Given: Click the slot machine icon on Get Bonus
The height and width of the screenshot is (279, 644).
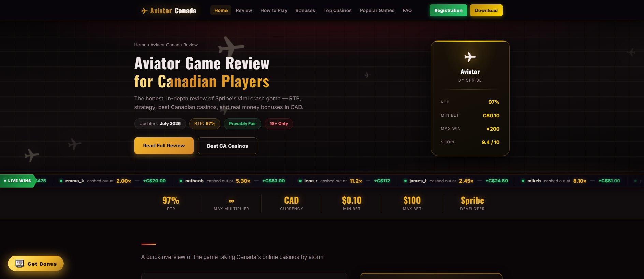Looking at the screenshot, I should coord(19,264).
